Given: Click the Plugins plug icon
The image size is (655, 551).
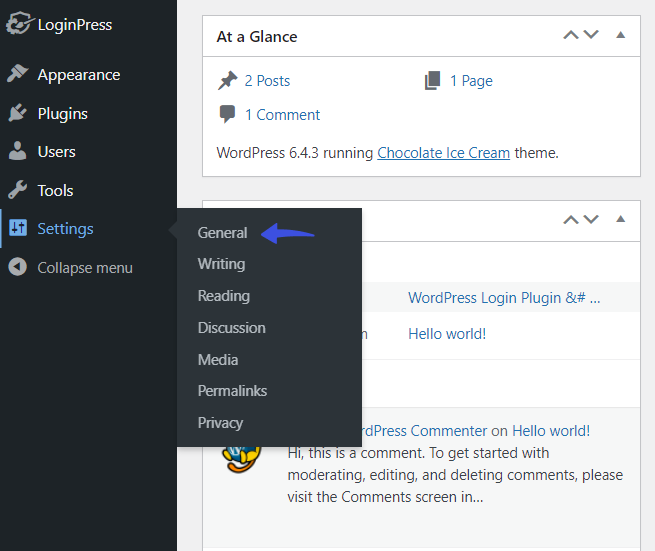Looking at the screenshot, I should pos(18,113).
